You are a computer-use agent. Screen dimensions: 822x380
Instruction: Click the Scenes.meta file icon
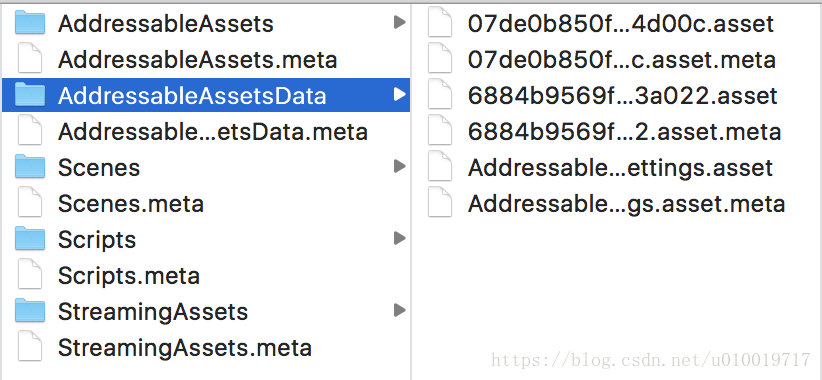30,203
